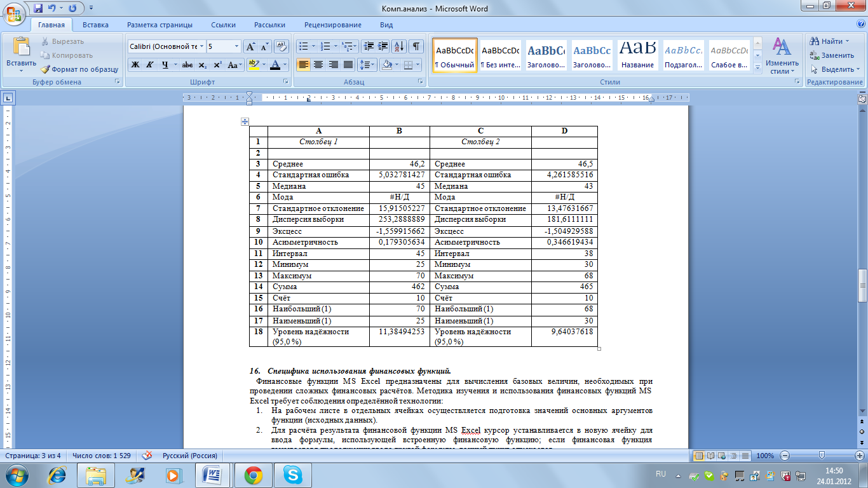Click the Office button
The height and width of the screenshot is (488, 868).
[14, 13]
